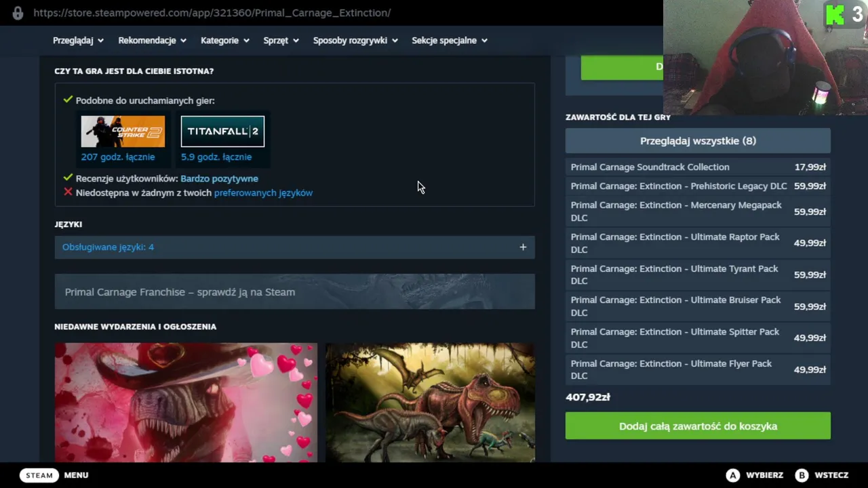Click the B button icon for Wstecz
This screenshot has height=488, width=868.
pos(802,475)
